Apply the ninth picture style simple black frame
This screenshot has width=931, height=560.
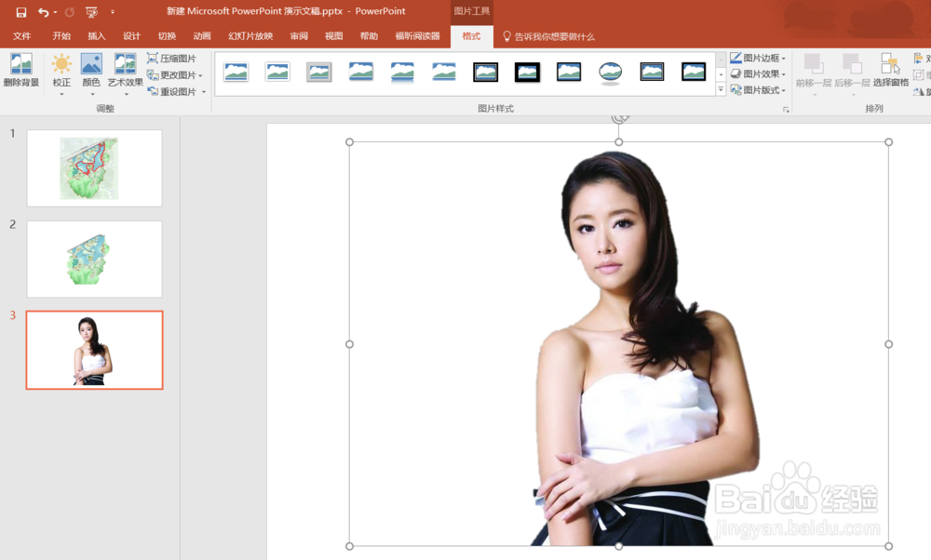pos(569,73)
